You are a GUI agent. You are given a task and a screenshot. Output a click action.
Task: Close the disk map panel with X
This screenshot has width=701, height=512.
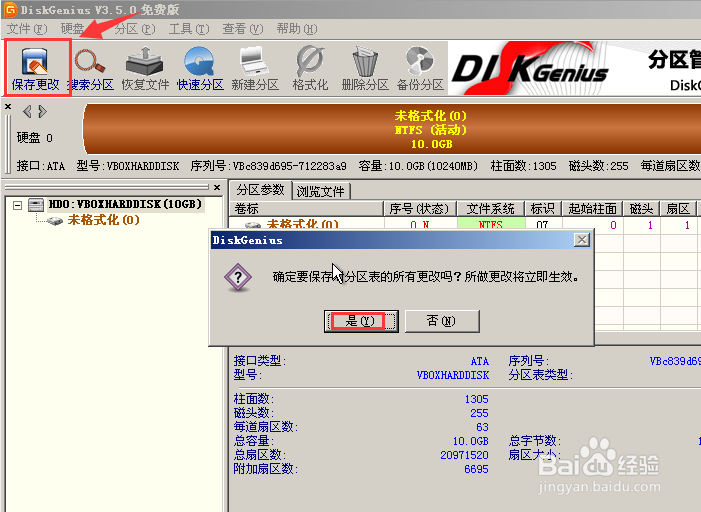8,106
